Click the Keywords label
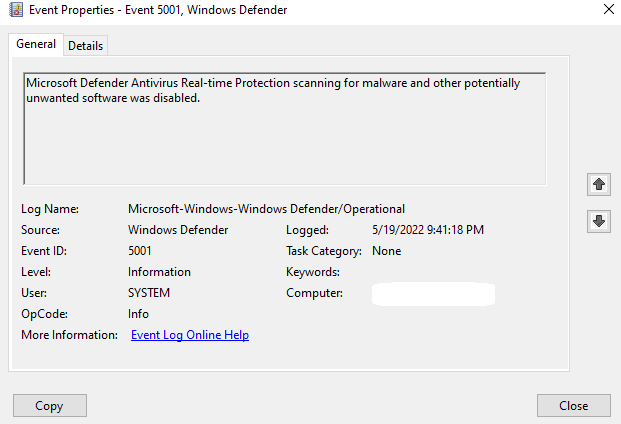Screen dimensions: 621x424 (x=313, y=272)
